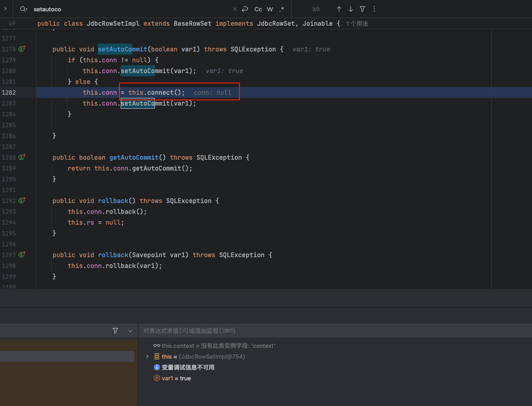Open more search options menu
This screenshot has height=406, width=532.
(x=374, y=9)
